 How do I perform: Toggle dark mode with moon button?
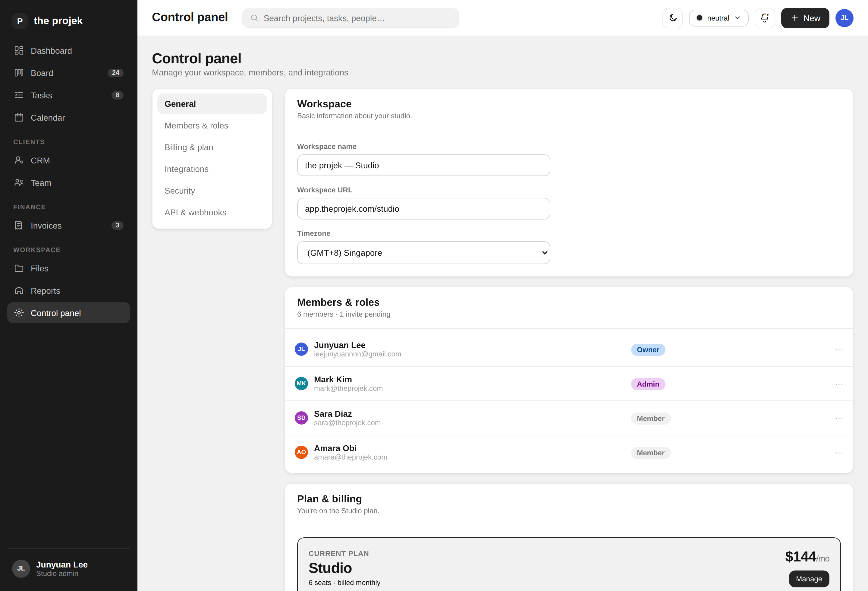(x=673, y=18)
